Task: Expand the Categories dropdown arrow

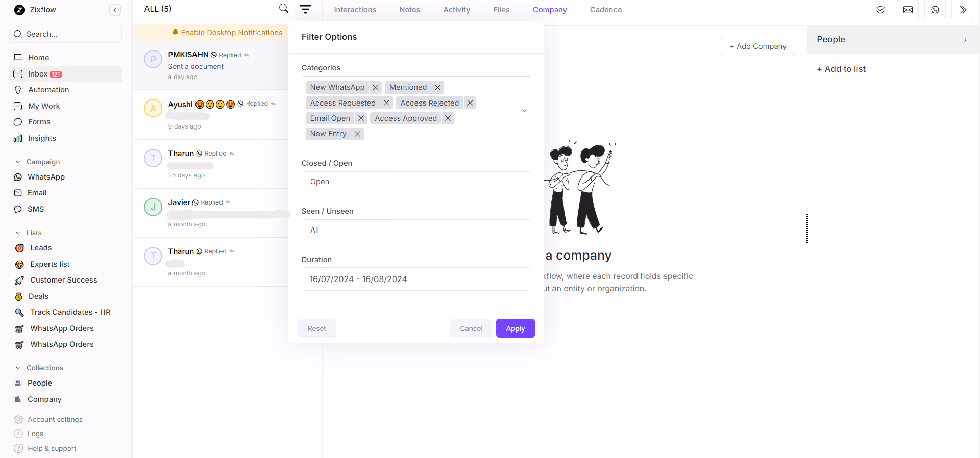Action: coord(524,111)
